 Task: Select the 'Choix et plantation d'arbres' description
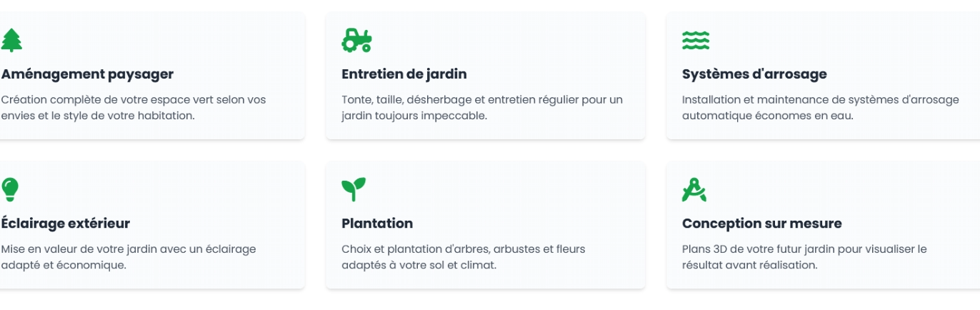463,256
